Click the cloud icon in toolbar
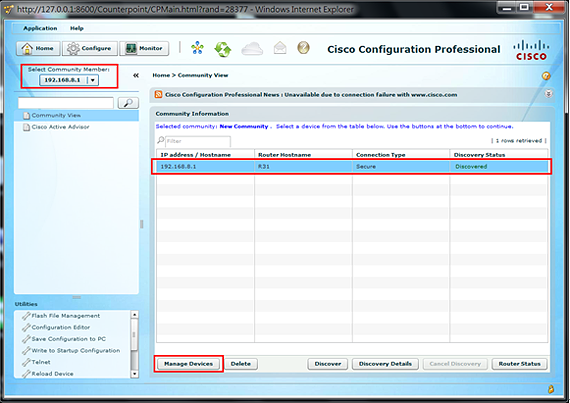This screenshot has height=403, width=570. (x=252, y=48)
